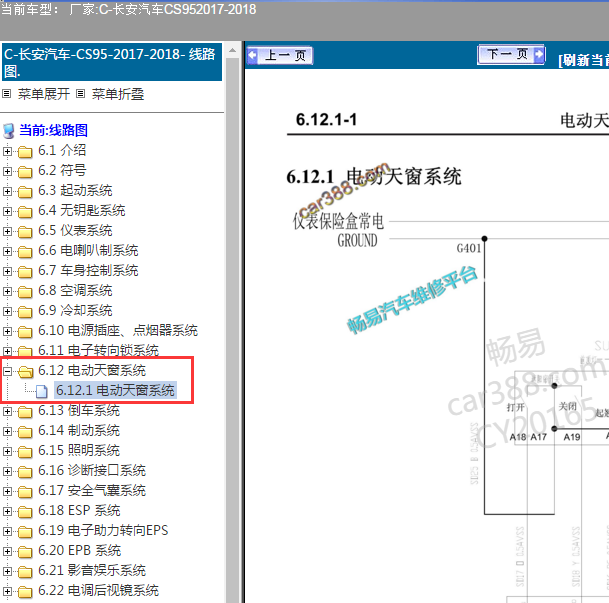The image size is (609, 603).
Task: Collapse the 6.12 电动天窗系统 node
Action: [7, 372]
